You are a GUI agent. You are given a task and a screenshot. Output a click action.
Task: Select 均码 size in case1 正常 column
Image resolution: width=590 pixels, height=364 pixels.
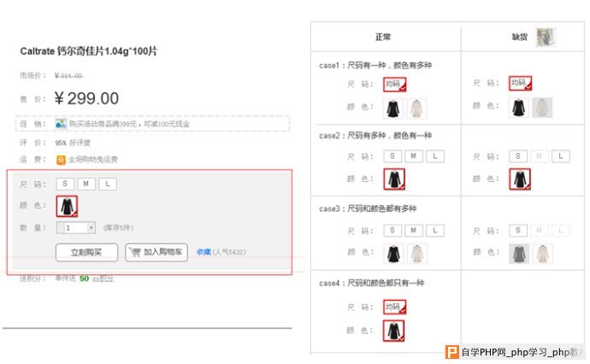(x=395, y=85)
